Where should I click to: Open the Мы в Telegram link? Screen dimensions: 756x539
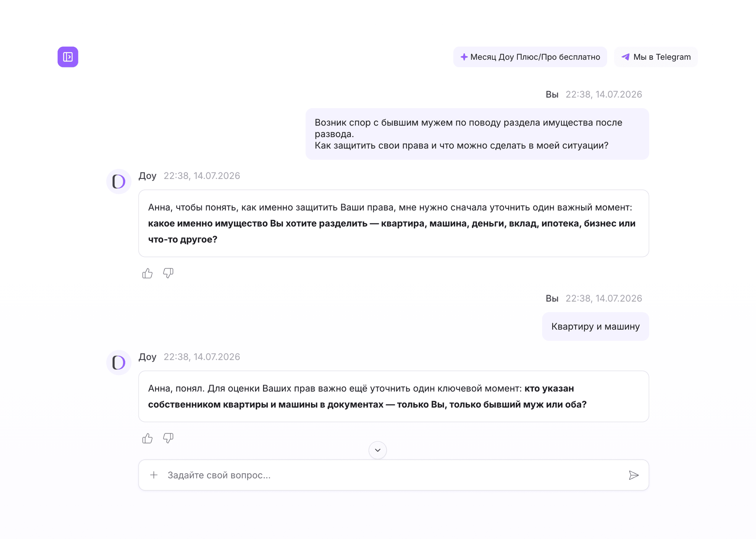click(x=656, y=57)
